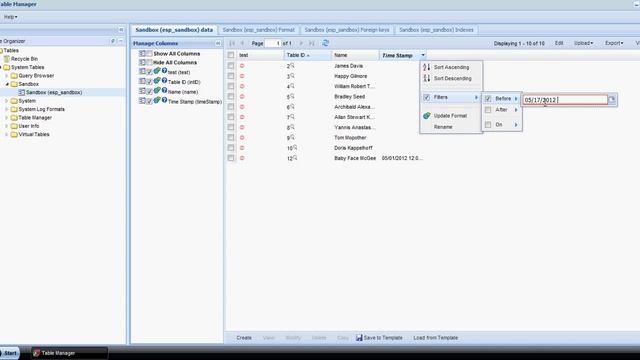
Task: Go to the next page arrow
Action: tap(301, 43)
